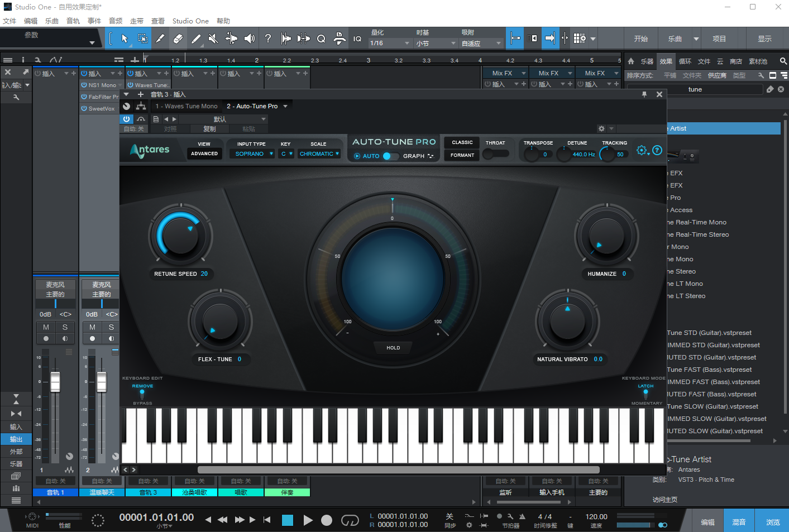Open the 混音 mixer view
Viewport: 789px width, 532px height.
(739, 522)
